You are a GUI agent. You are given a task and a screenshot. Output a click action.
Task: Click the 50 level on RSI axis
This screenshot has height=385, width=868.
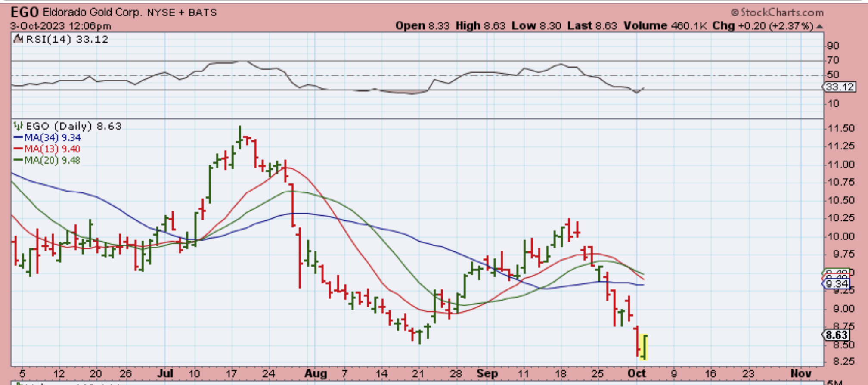pyautogui.click(x=833, y=75)
